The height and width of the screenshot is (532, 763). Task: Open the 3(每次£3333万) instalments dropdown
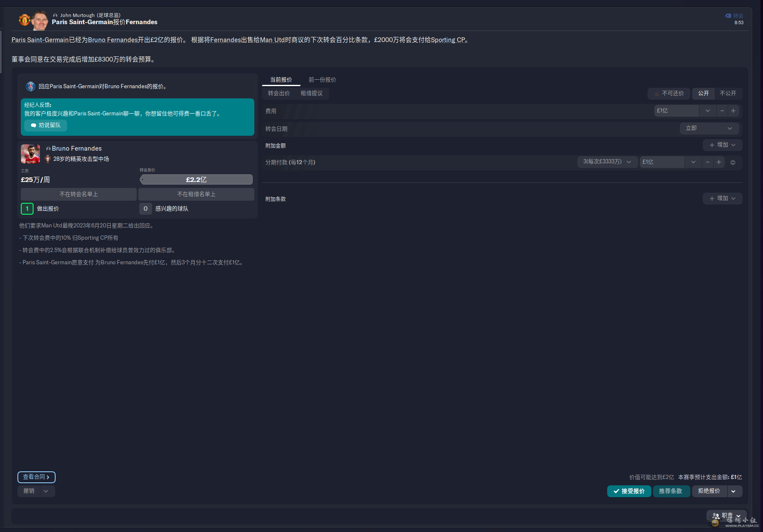pyautogui.click(x=607, y=162)
